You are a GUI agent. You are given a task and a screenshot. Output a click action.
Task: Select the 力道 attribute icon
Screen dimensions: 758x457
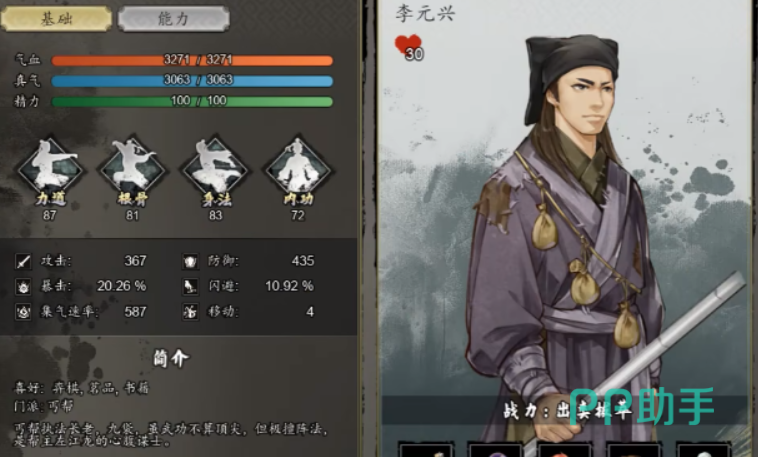coord(50,168)
